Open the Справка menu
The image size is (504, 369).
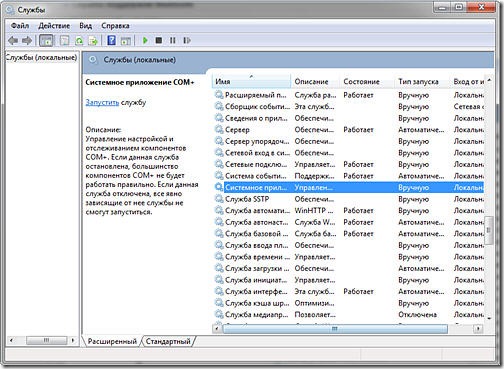(x=115, y=26)
